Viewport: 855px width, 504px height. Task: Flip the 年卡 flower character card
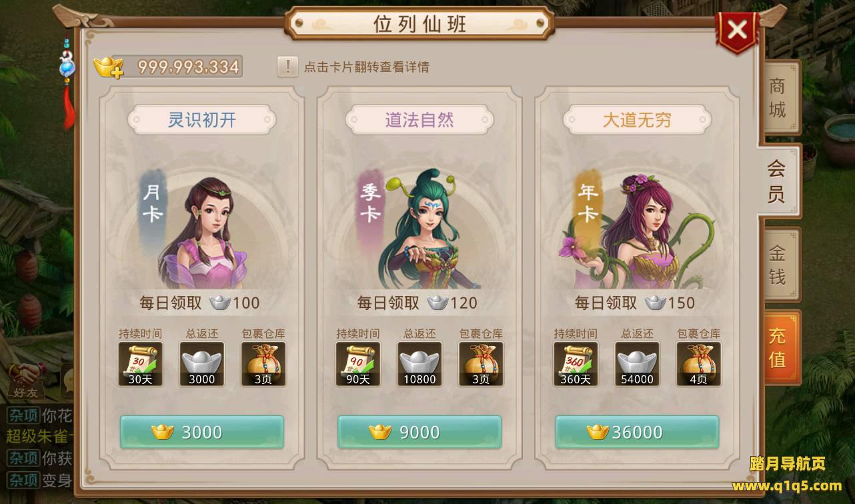tap(637, 227)
